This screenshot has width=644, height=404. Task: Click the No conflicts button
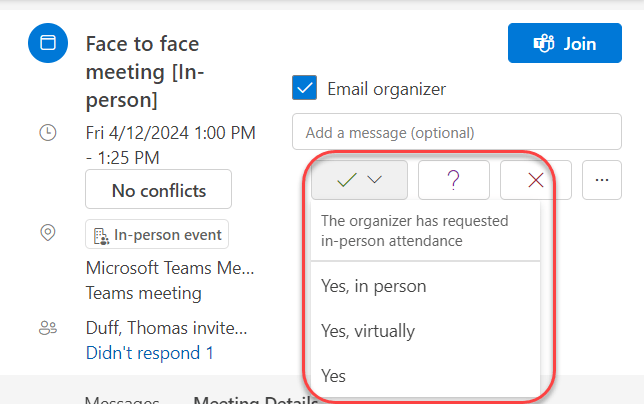click(x=158, y=190)
